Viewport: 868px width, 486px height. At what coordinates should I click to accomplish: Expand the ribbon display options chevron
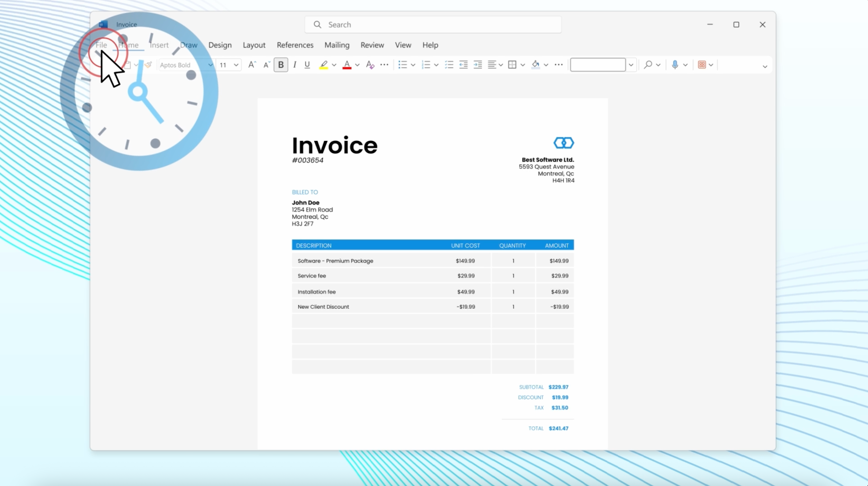tap(765, 67)
